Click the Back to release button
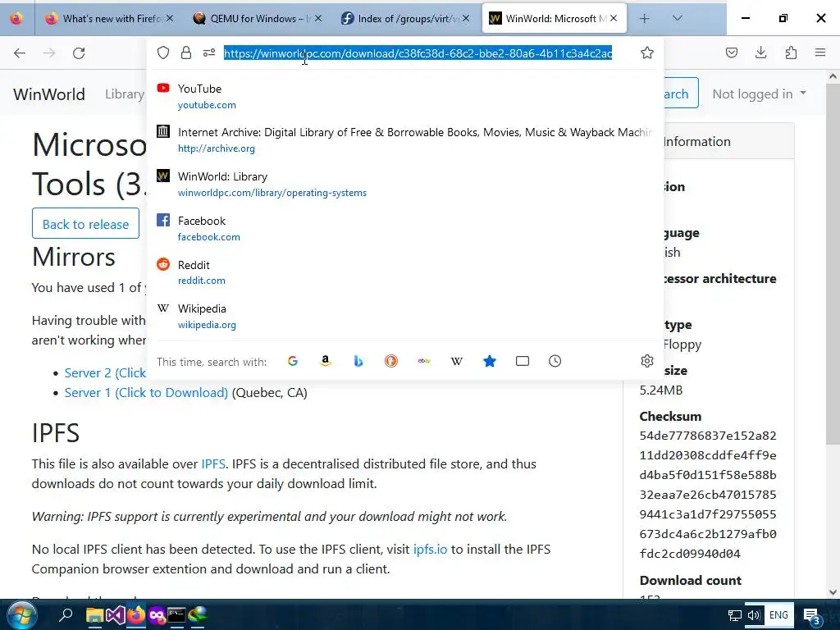Viewport: 840px width, 630px height. click(x=85, y=223)
